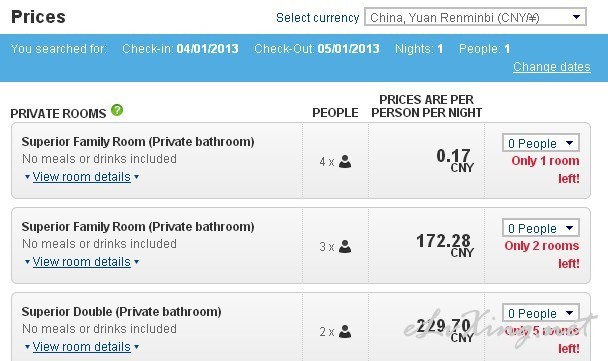The height and width of the screenshot is (361, 608).
Task: Open the People dropdown for the 0.17 CNY room
Action: pyautogui.click(x=541, y=143)
